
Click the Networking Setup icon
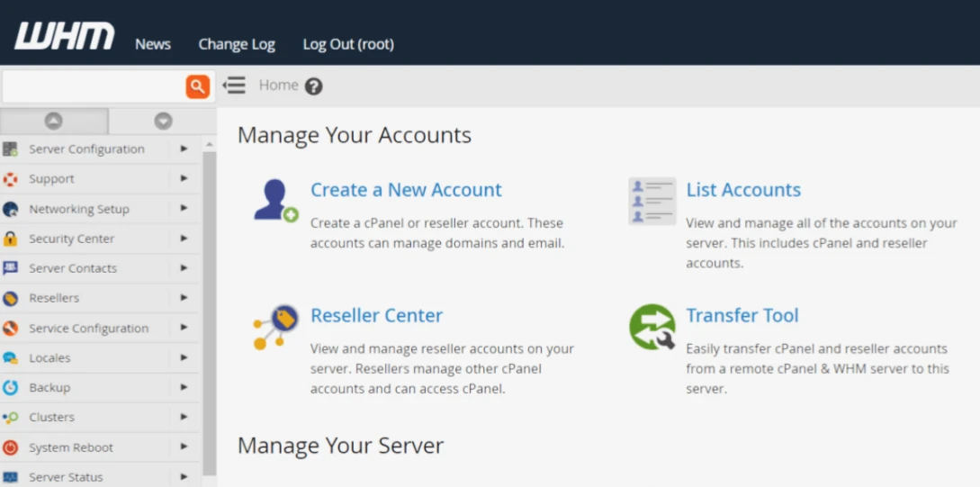point(10,209)
